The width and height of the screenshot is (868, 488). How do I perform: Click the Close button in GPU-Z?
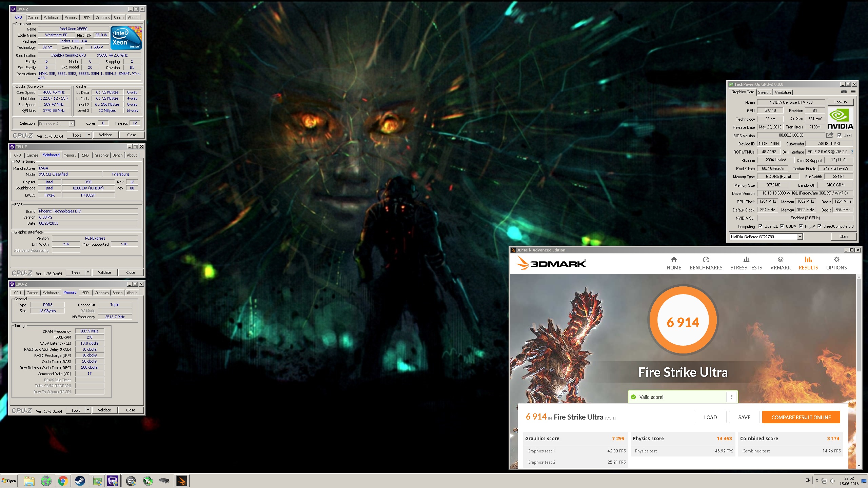pyautogui.click(x=844, y=237)
